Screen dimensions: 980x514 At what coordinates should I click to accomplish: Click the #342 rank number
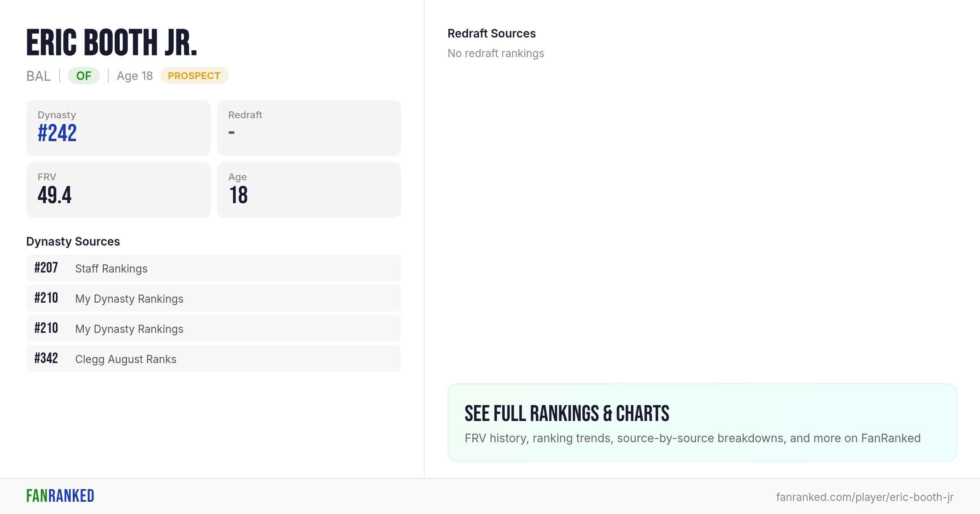pos(46,359)
